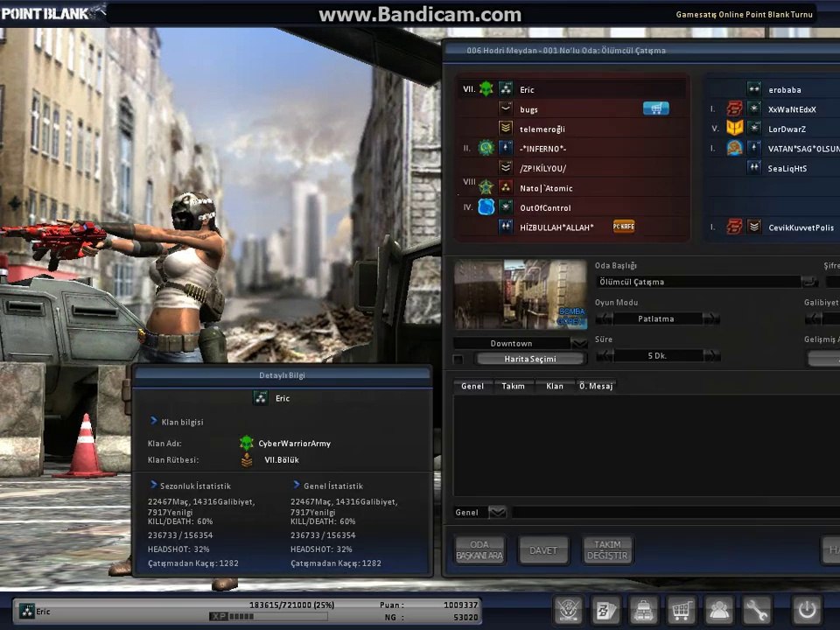Click the Downtown map preview thumbnail

click(x=521, y=294)
